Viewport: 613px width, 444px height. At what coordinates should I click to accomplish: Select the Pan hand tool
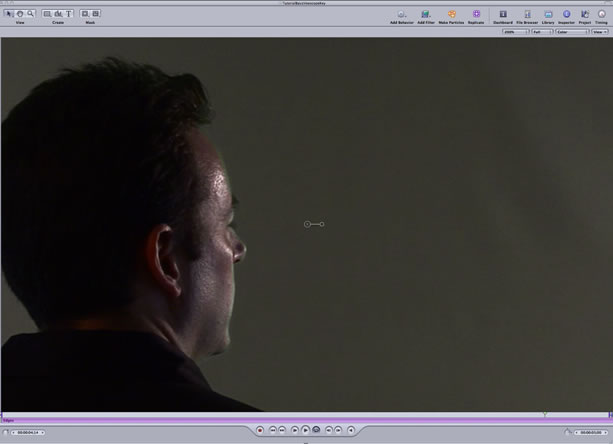point(20,14)
